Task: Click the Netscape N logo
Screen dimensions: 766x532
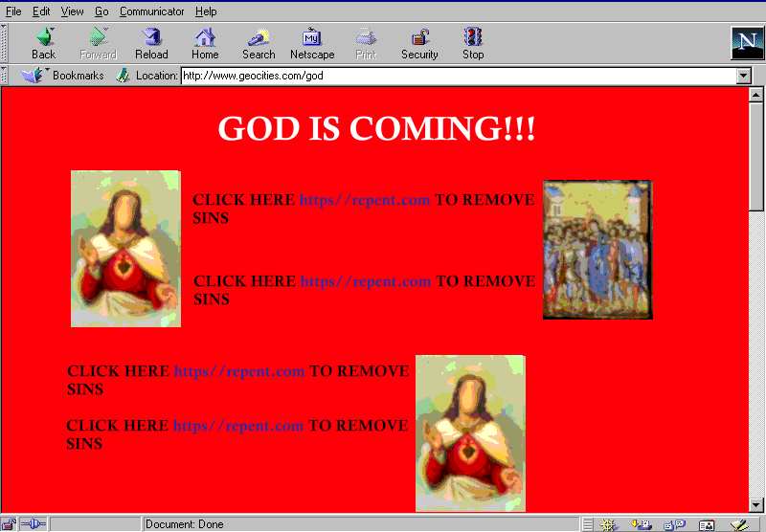Action: 747,43
